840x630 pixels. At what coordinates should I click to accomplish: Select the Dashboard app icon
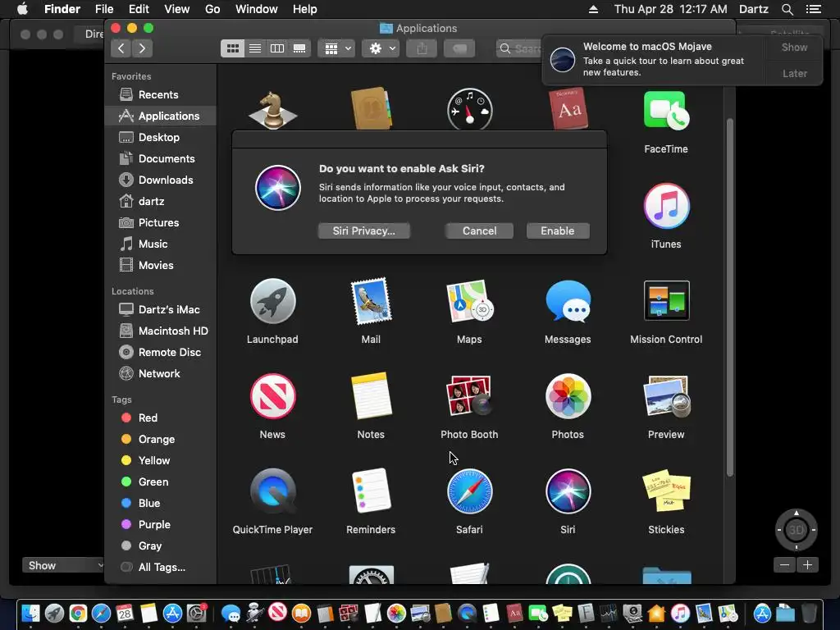click(x=470, y=109)
